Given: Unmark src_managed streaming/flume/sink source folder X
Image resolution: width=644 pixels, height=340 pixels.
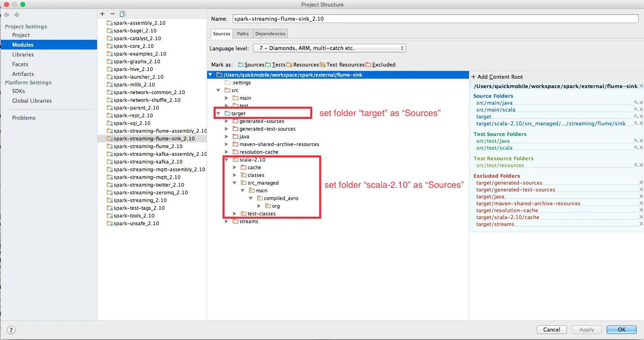Looking at the screenshot, I should [x=641, y=123].
